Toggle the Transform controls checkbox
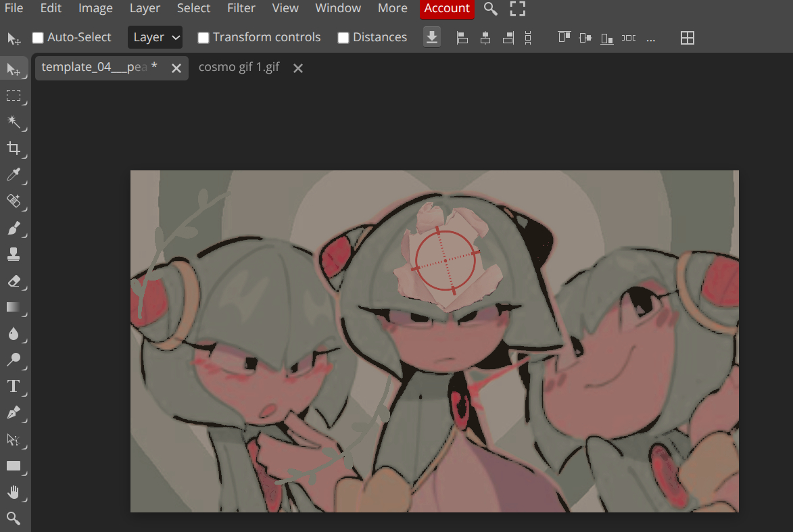Image resolution: width=793 pixels, height=532 pixels. [203, 38]
